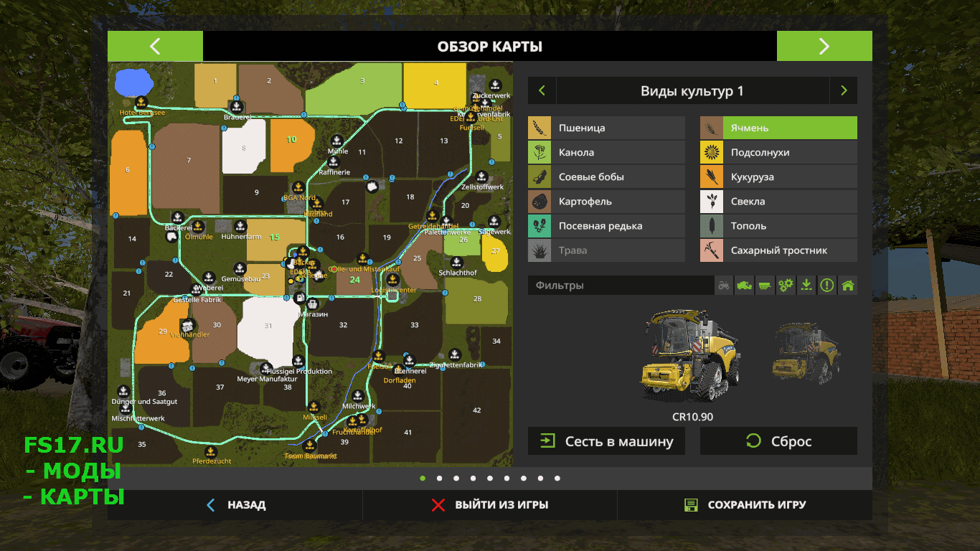Toggle the tractor vehicles filter icon

coord(725,285)
